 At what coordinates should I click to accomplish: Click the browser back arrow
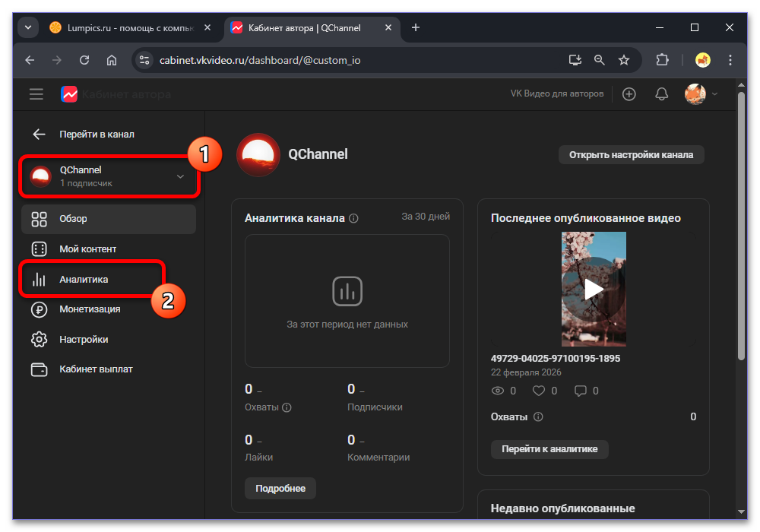click(x=30, y=60)
